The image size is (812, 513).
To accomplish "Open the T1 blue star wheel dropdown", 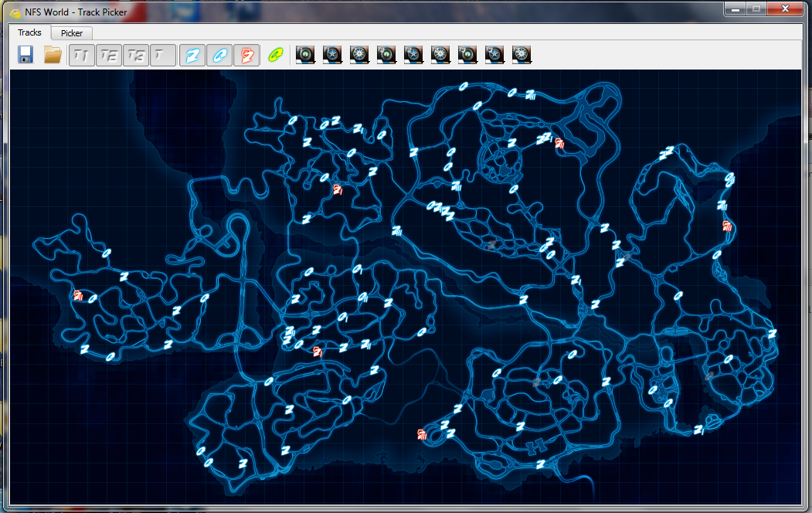I will point(332,54).
